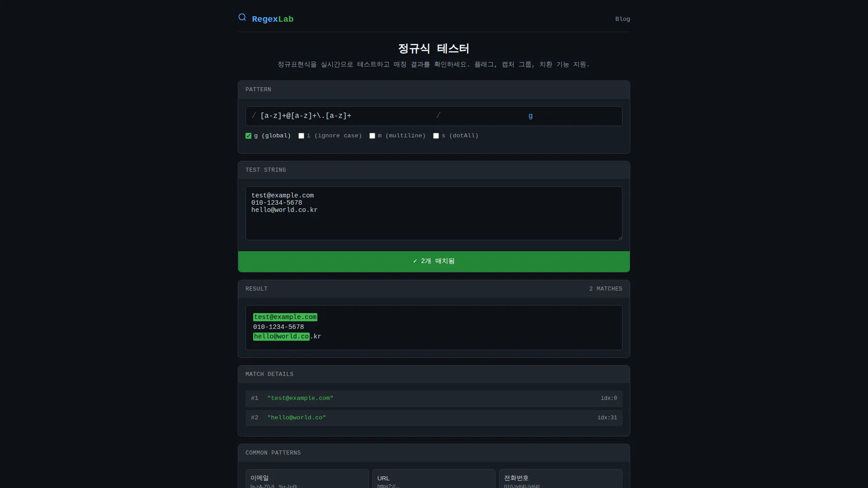The width and height of the screenshot is (868, 488).
Task: Apply the 전화번호 common pattern
Action: pyautogui.click(x=560, y=480)
